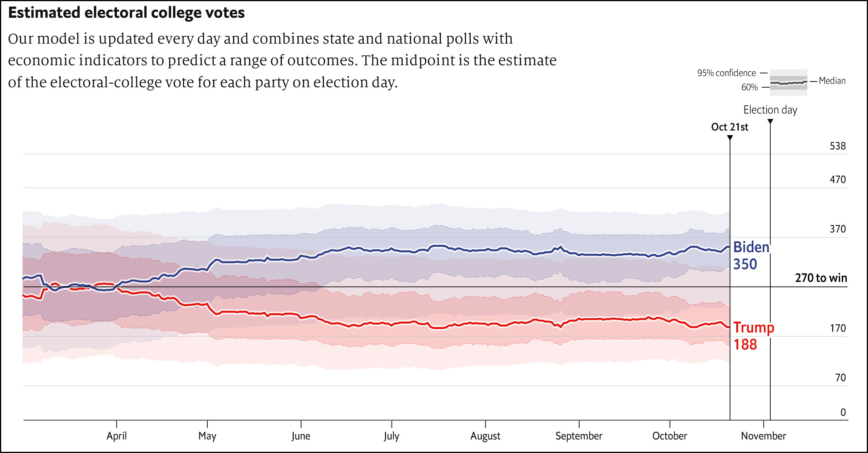Select the May axis label
Screen dimensions: 868x453
pos(207,436)
